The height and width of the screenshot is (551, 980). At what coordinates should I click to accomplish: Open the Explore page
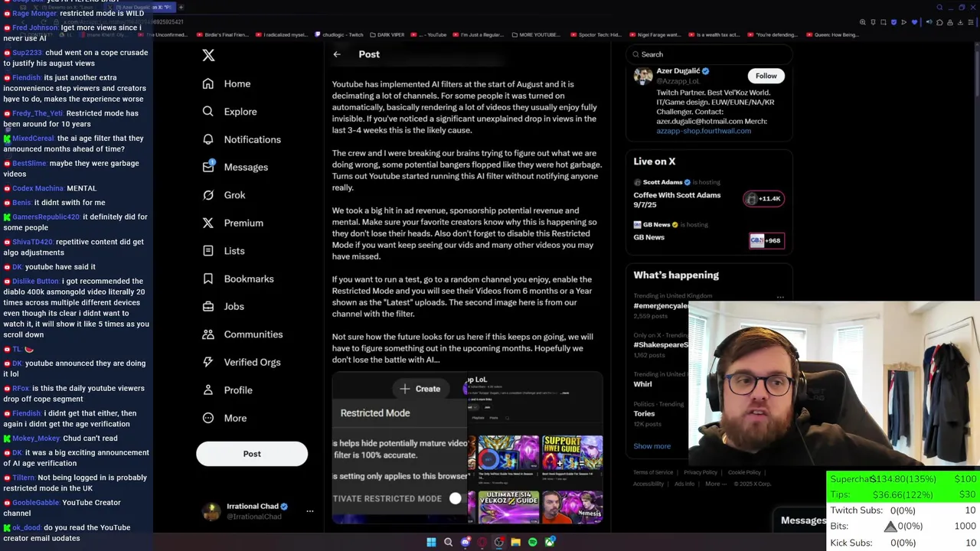pos(230,112)
